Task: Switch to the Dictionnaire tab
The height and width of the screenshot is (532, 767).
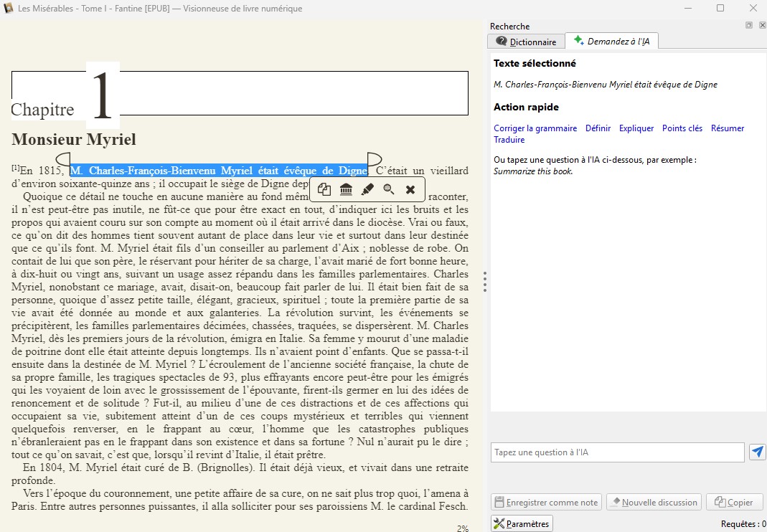Action: pyautogui.click(x=526, y=42)
